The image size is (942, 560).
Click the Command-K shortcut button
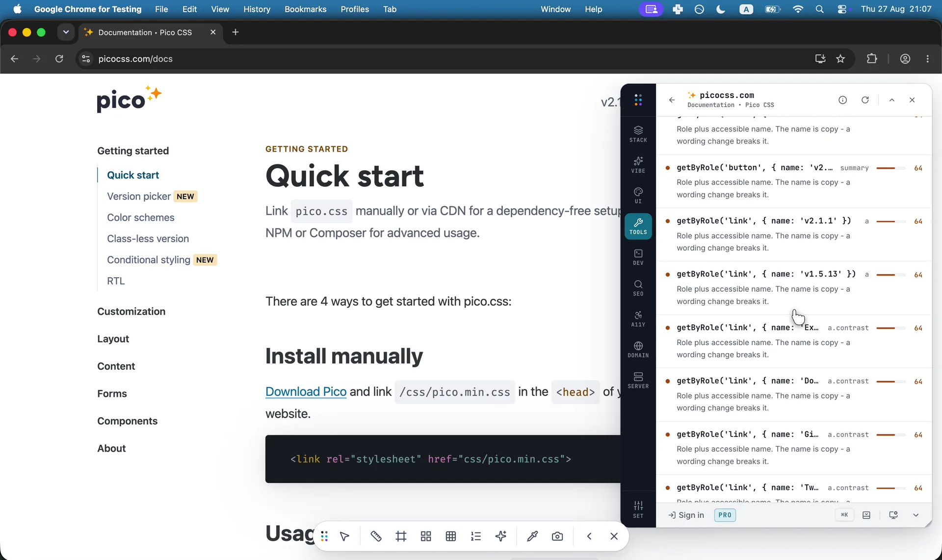point(844,515)
